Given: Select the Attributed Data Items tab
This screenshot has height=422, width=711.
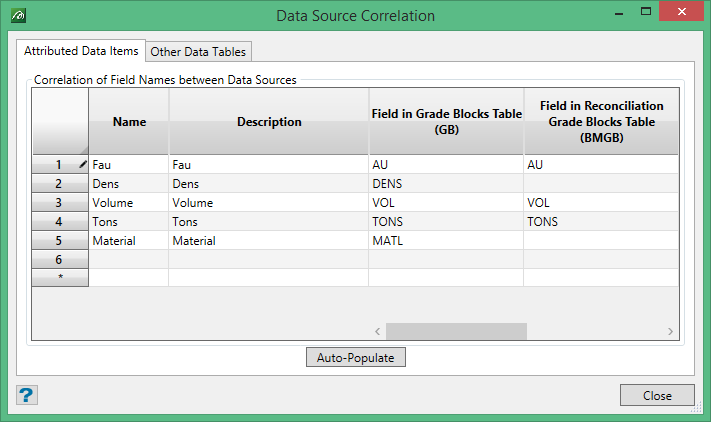Looking at the screenshot, I should pos(82,50).
